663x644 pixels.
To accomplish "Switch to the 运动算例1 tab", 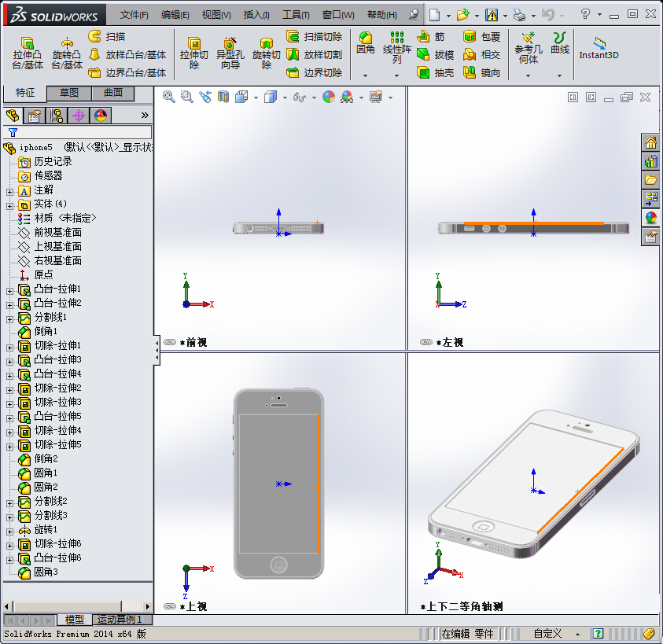I will coord(120,620).
